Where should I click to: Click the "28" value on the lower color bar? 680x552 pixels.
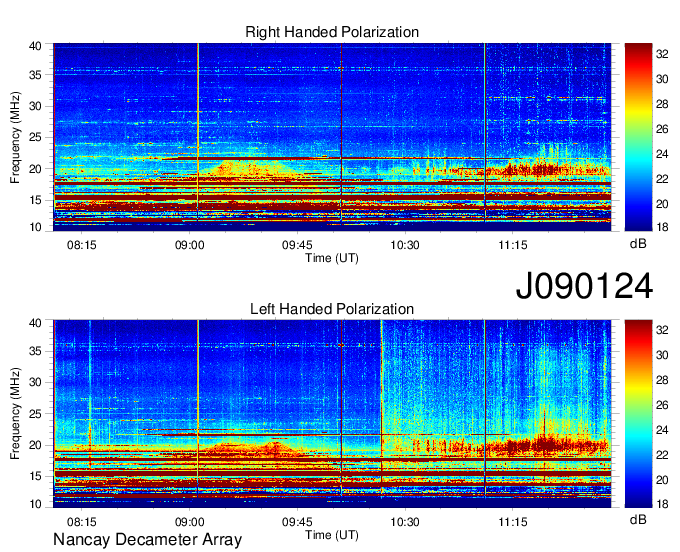point(662,380)
